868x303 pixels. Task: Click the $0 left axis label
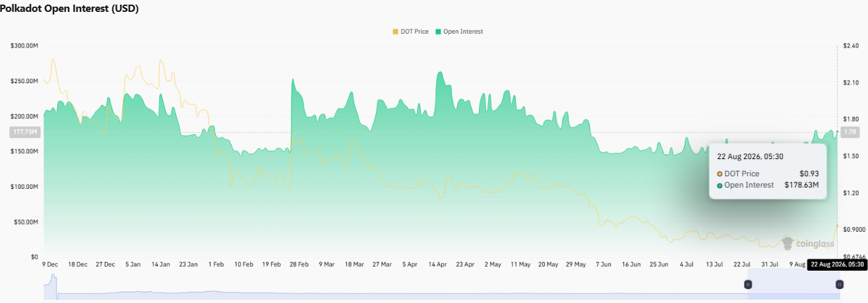click(x=35, y=257)
